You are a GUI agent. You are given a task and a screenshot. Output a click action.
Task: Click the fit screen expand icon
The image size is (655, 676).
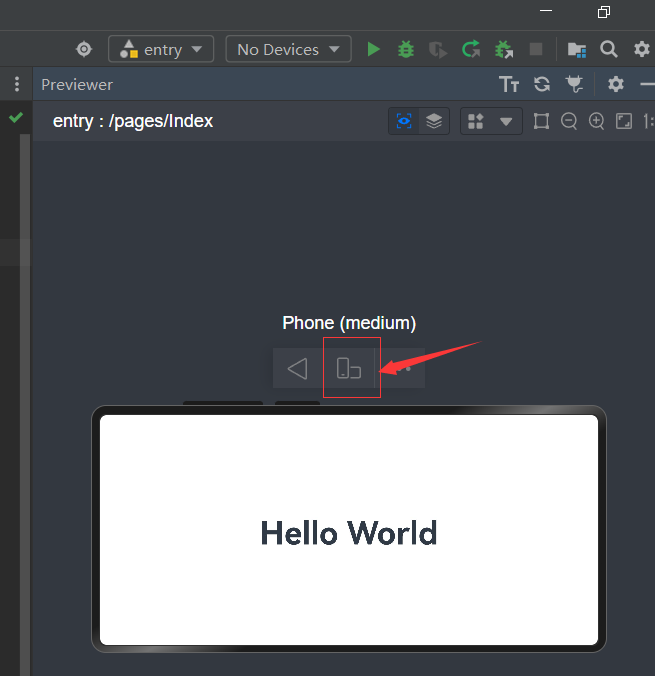tap(624, 121)
